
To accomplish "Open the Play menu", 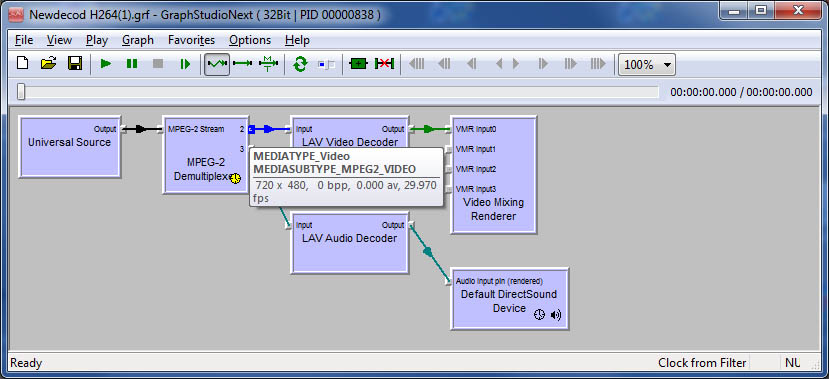I will tap(97, 40).
